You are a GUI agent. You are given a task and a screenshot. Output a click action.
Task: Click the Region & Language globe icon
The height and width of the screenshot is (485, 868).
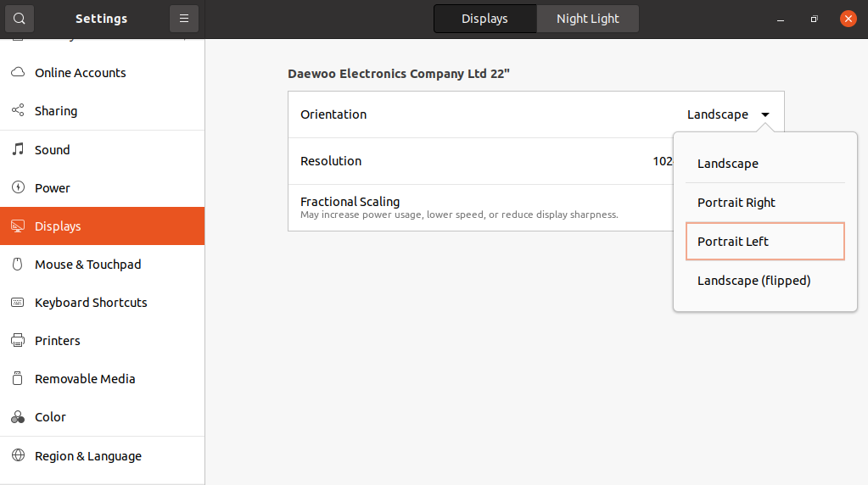click(x=18, y=455)
